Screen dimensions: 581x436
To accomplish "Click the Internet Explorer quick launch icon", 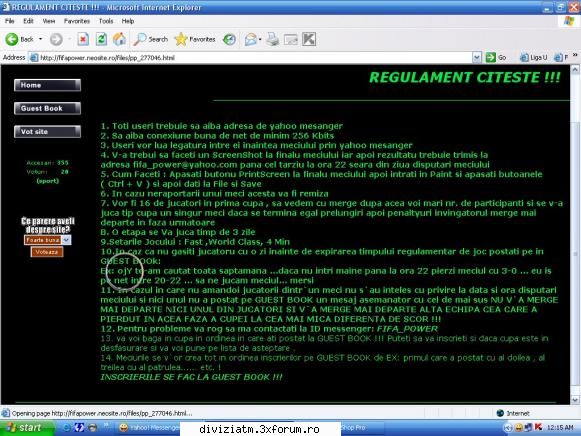I will (x=66, y=428).
